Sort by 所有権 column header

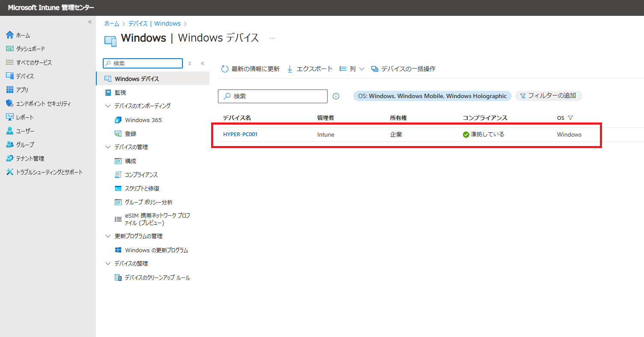pos(398,118)
